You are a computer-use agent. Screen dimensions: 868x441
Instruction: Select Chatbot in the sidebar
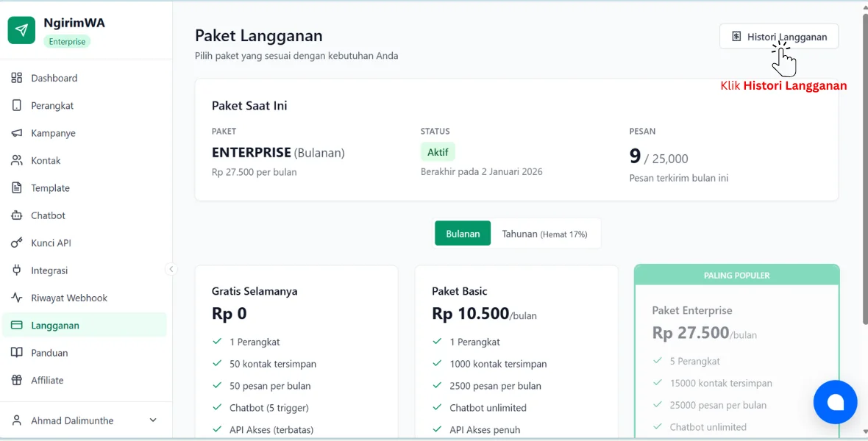click(85, 215)
